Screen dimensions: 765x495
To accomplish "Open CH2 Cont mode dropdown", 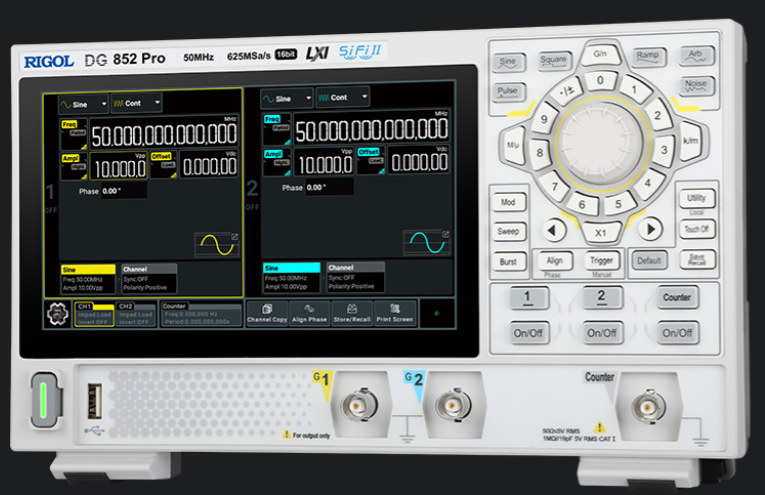I will pyautogui.click(x=342, y=97).
